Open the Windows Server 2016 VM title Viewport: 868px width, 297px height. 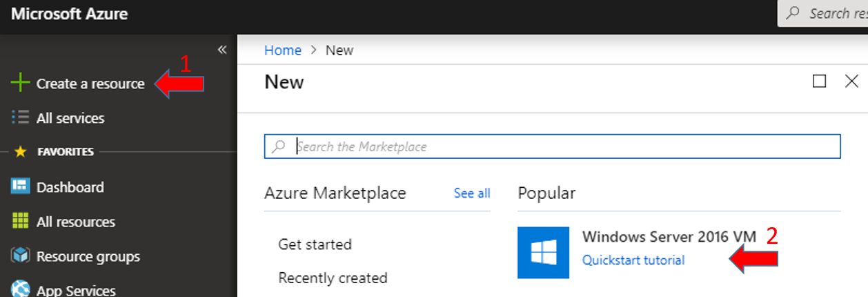point(669,237)
